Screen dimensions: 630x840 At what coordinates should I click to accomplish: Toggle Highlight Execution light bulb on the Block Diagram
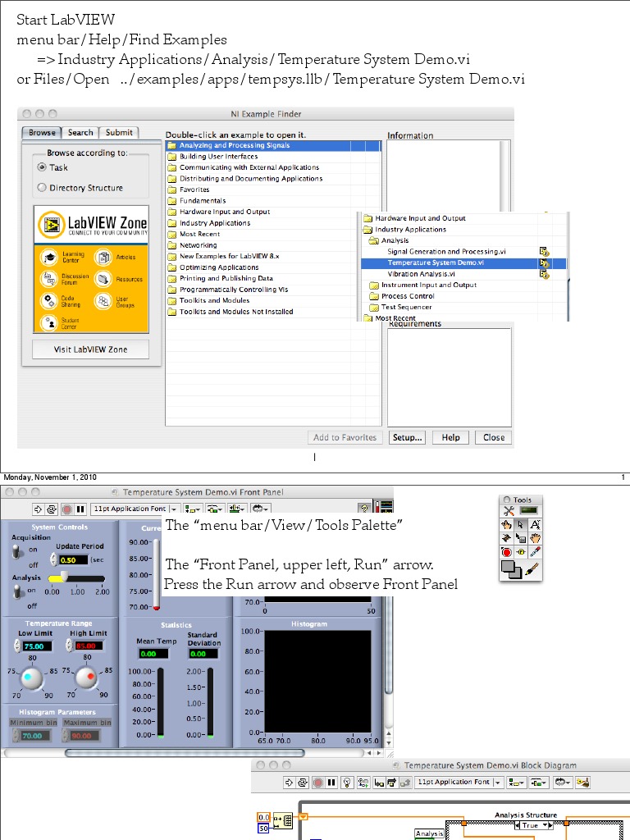347,783
